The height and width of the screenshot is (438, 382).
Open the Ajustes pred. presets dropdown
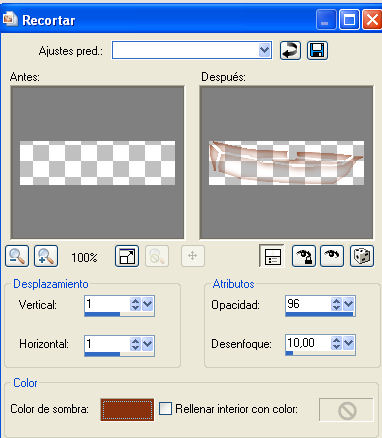pos(264,50)
